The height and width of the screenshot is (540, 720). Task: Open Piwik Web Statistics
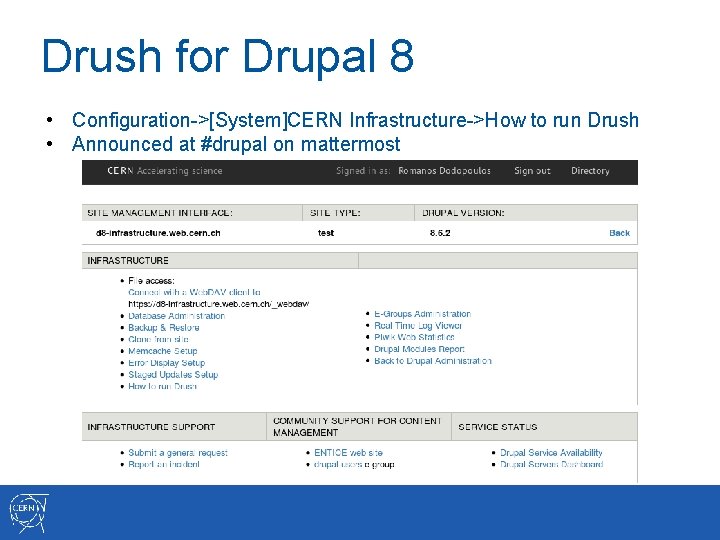coord(414,337)
